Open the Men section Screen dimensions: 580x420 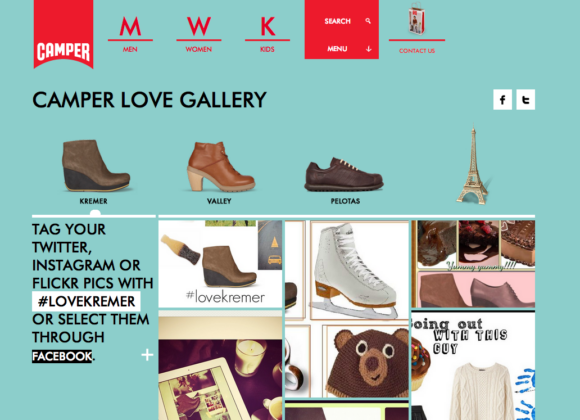click(130, 34)
